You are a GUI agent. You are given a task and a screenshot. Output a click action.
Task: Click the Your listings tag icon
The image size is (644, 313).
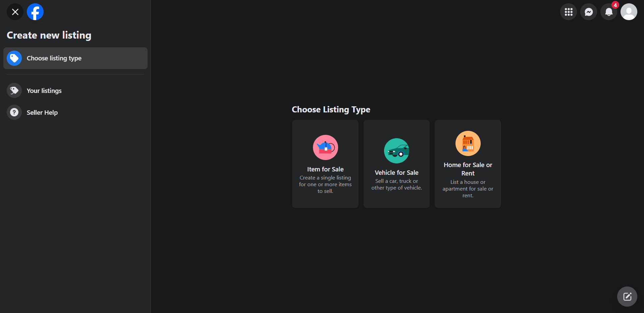(x=14, y=91)
